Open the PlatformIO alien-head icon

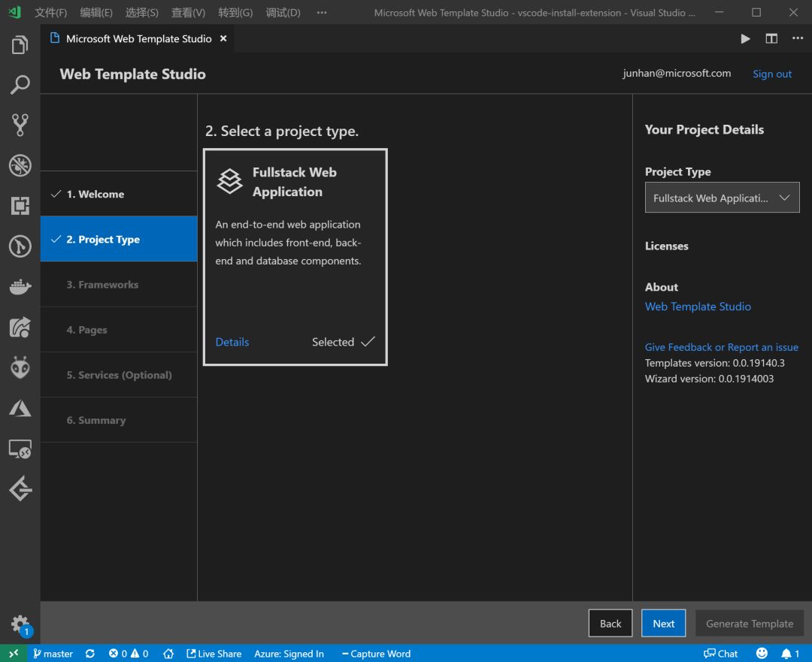tap(20, 367)
